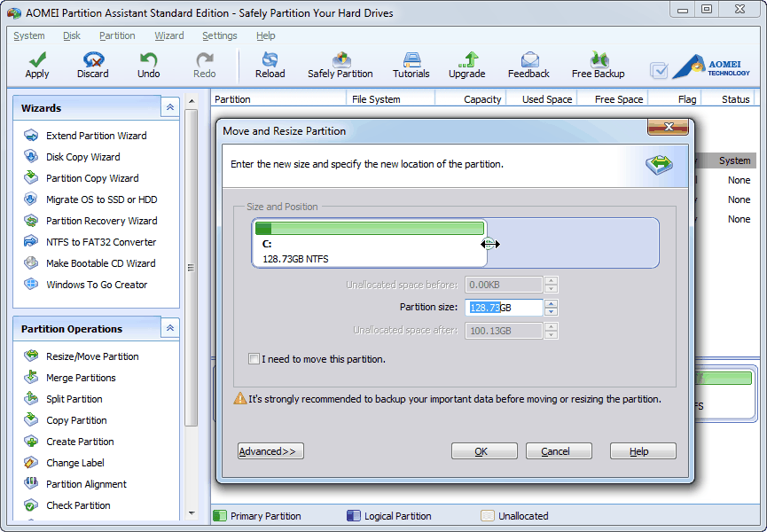Screen dimensions: 767x532
Task: Collapse the Wizards panel
Action: coord(169,107)
